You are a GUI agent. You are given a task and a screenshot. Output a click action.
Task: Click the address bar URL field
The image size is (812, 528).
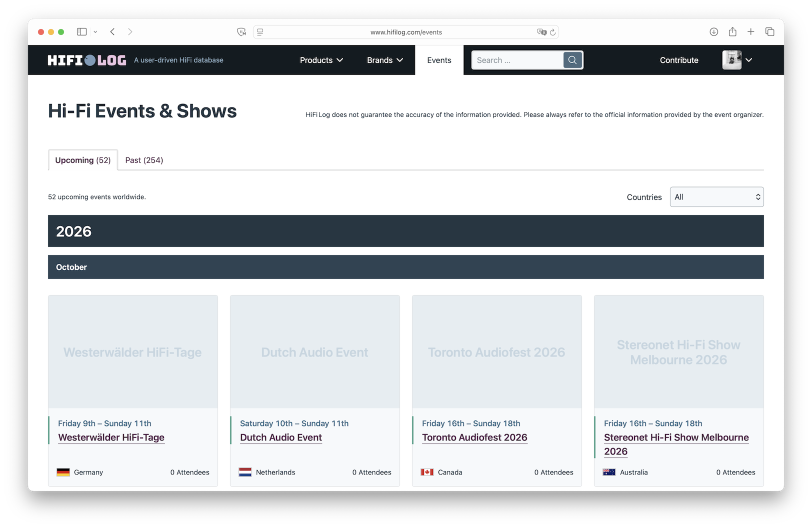(x=406, y=32)
